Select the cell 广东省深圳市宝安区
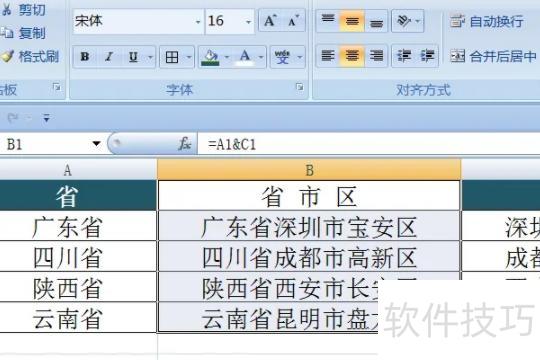The width and height of the screenshot is (540, 360). click(x=309, y=226)
